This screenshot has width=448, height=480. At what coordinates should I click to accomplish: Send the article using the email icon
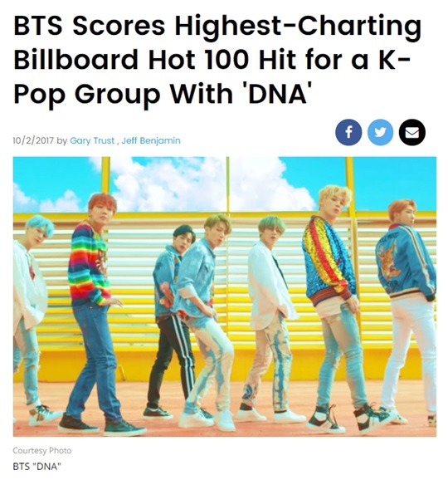(x=412, y=132)
